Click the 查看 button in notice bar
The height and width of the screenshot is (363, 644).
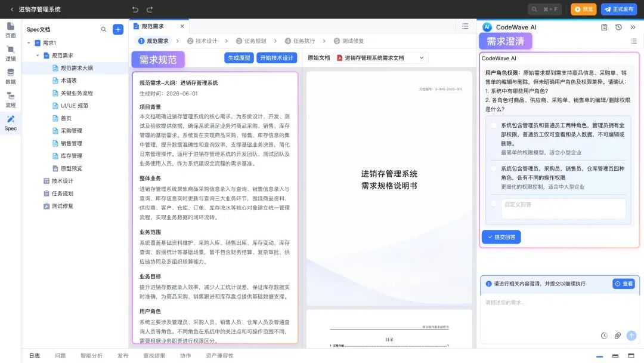point(624,284)
